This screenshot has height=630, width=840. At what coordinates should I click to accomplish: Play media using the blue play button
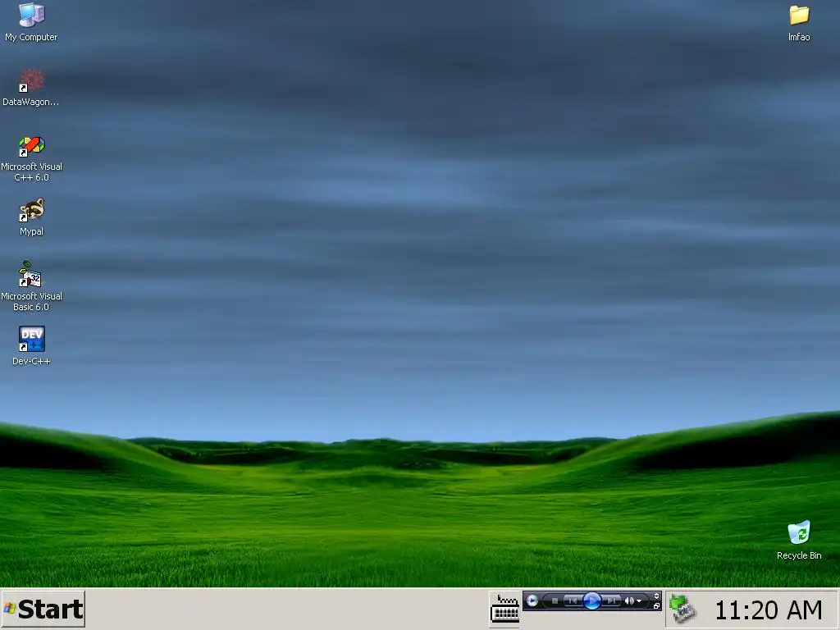pos(592,601)
